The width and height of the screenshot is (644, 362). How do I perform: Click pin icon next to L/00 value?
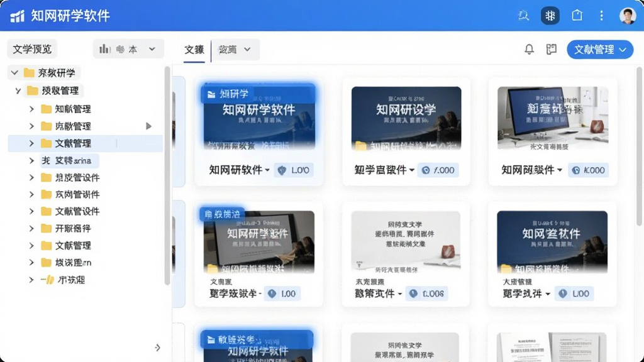tap(563, 293)
